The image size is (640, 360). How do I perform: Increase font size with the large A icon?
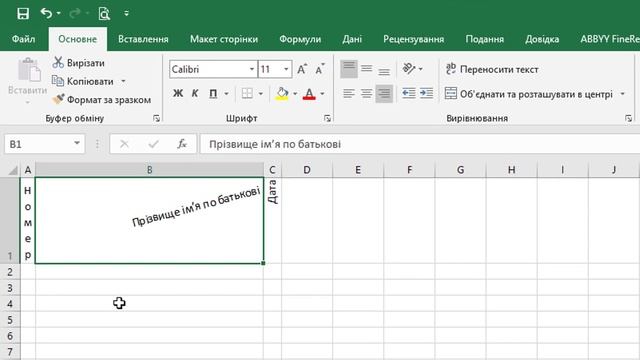(302, 69)
